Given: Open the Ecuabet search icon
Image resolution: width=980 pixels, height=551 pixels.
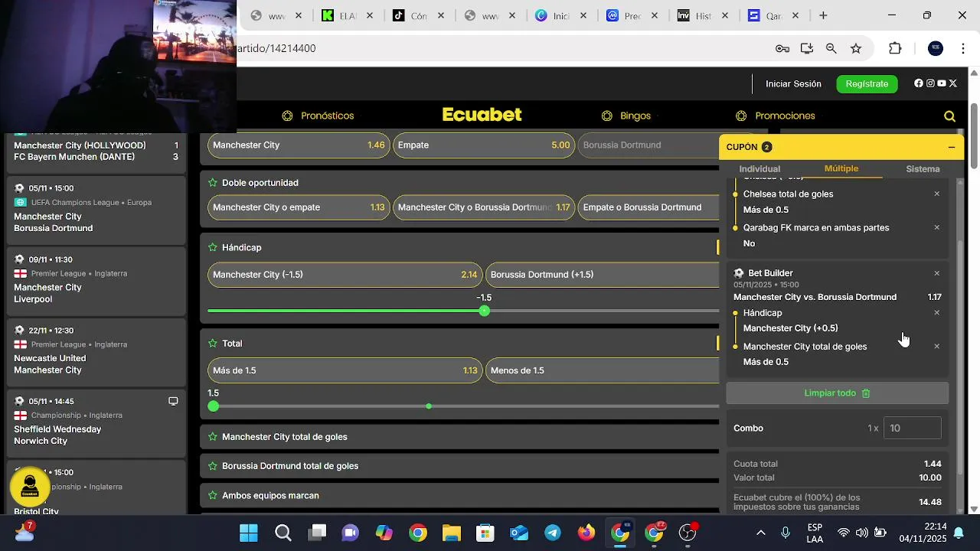Looking at the screenshot, I should coord(949,116).
